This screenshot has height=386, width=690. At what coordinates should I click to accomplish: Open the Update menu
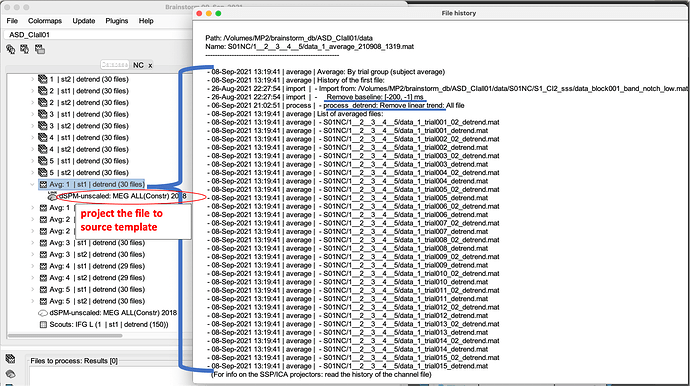pyautogui.click(x=84, y=21)
